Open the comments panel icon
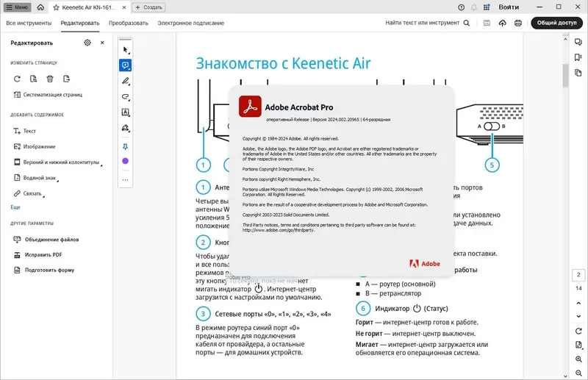The width and height of the screenshot is (588, 380). pyautogui.click(x=578, y=42)
